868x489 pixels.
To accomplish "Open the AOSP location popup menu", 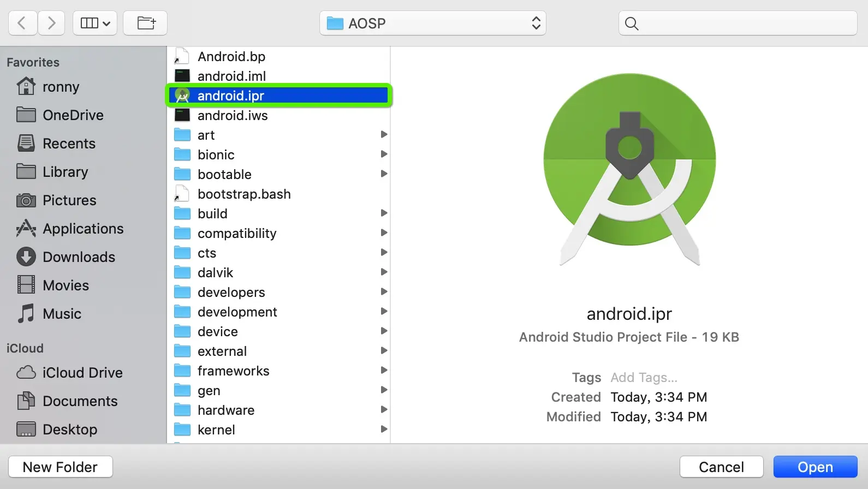I will point(433,23).
